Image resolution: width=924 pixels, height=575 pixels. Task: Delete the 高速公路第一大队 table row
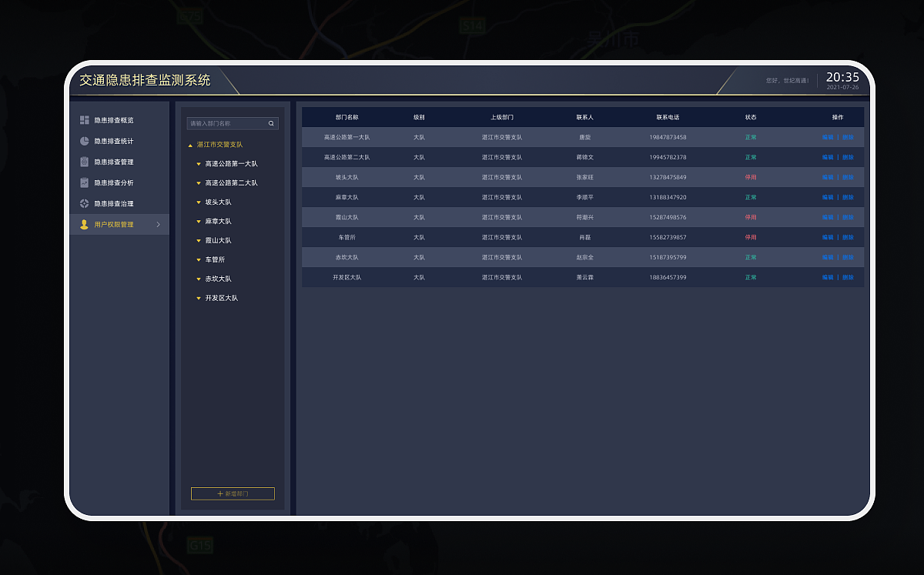pos(848,137)
